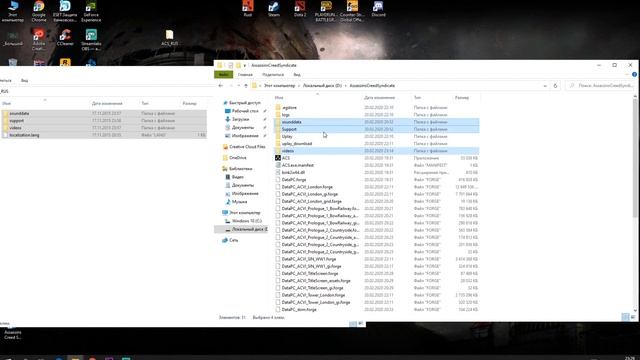Select the Steam desktop shortcut
This screenshot has width=640, height=360.
click(273, 9)
